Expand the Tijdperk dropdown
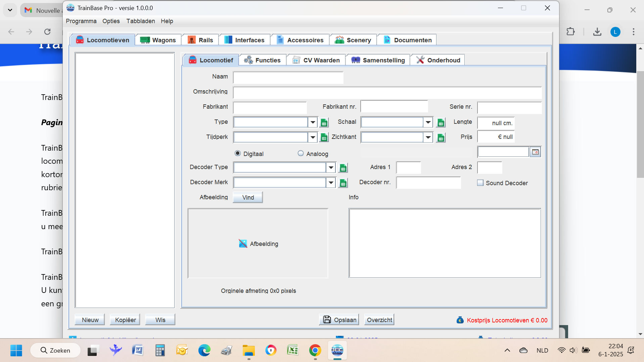 313,137
